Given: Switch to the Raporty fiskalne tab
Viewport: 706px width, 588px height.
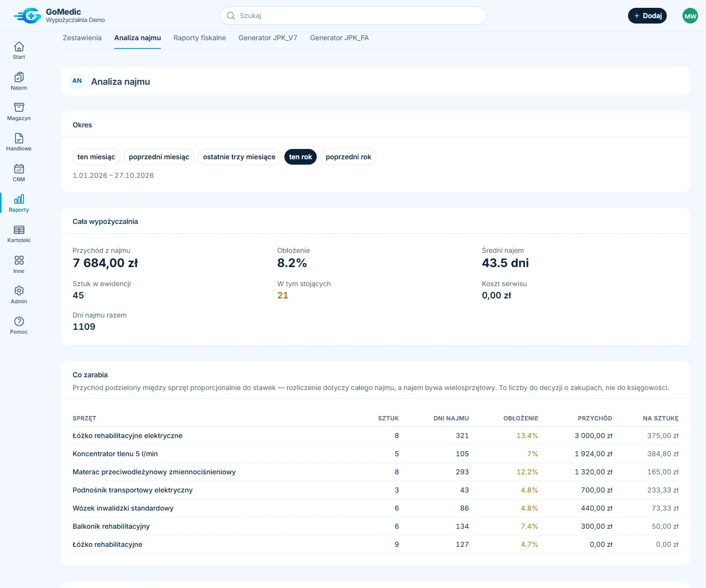Looking at the screenshot, I should (x=200, y=38).
